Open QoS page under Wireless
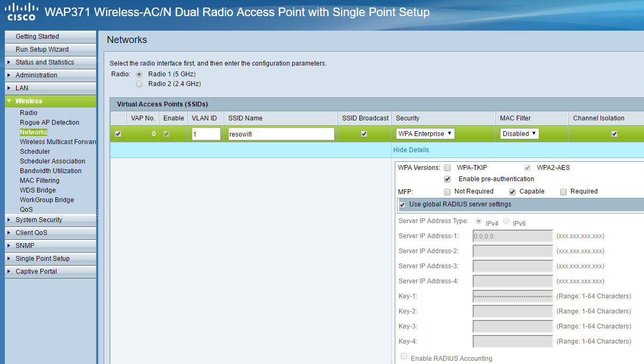Viewport: 644px width, 364px height. coord(26,209)
